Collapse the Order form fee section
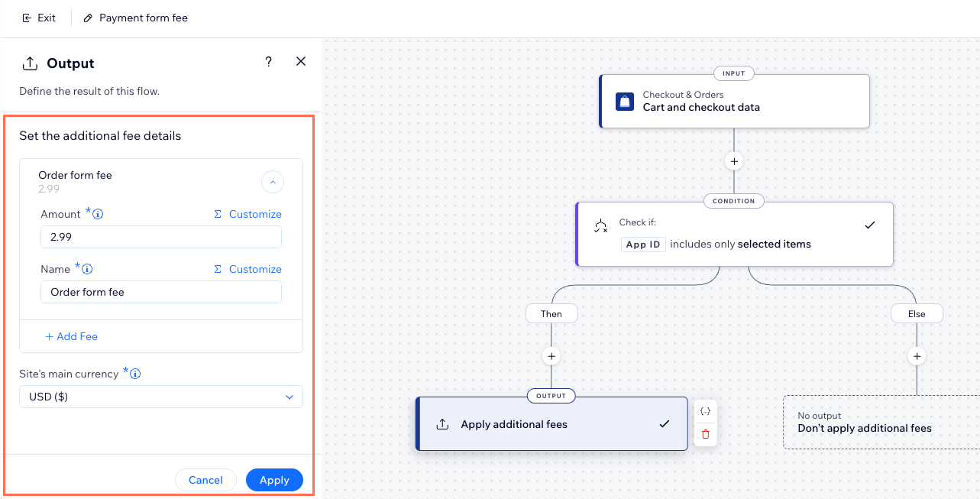 [273, 182]
